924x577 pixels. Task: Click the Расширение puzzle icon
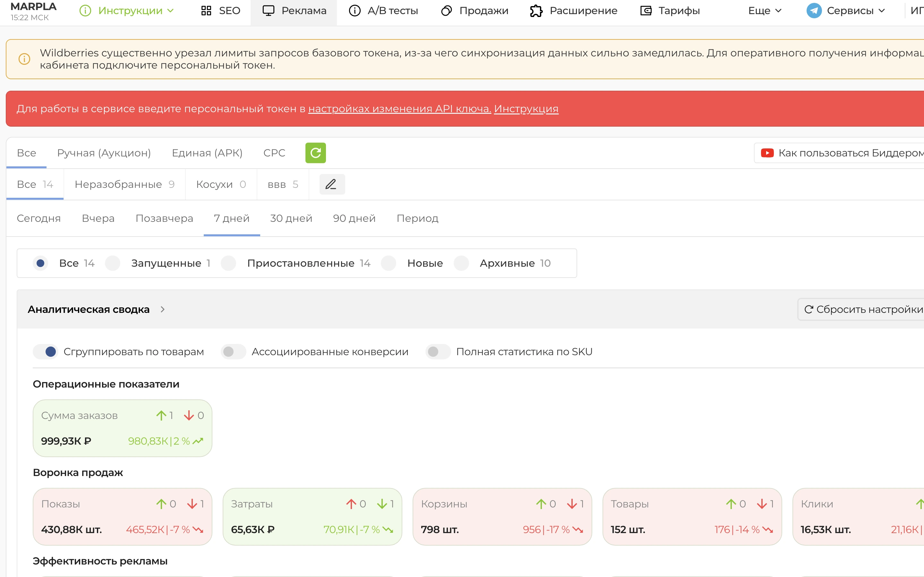coord(536,11)
